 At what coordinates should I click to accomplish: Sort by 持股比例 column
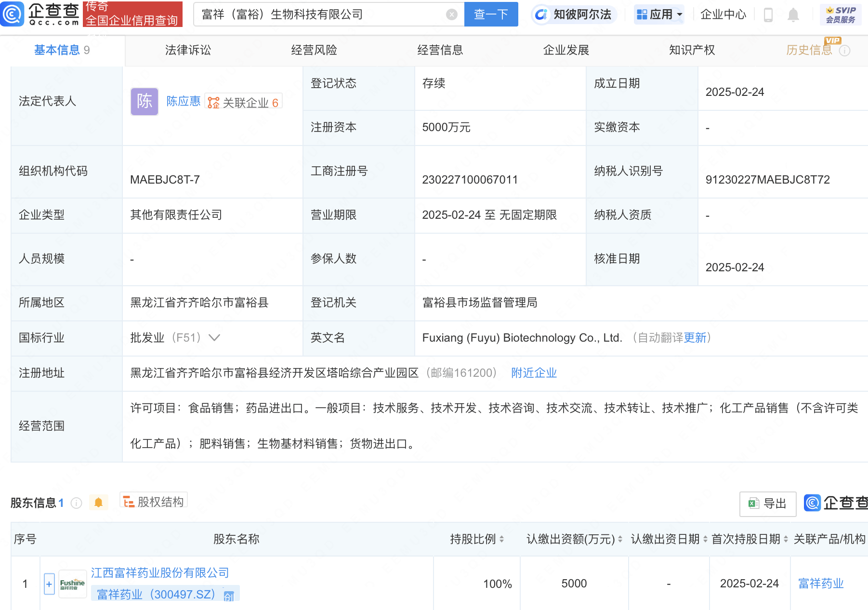click(x=501, y=539)
